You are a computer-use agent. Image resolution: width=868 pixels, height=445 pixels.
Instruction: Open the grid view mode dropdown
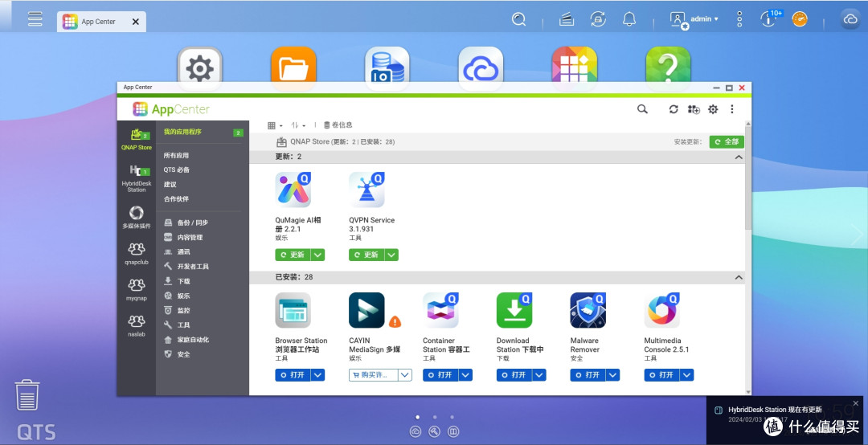point(275,125)
